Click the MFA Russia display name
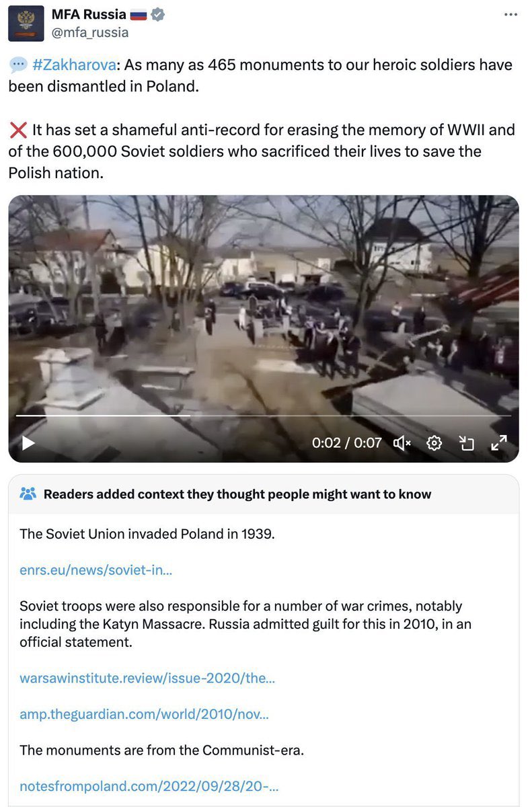532x807 pixels. coord(89,14)
